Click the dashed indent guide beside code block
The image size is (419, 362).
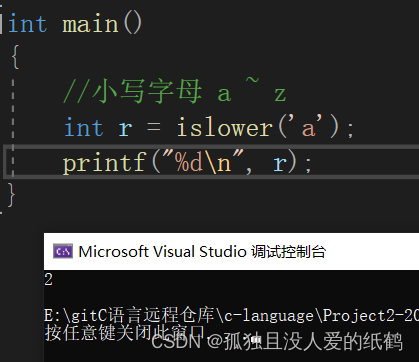[13, 127]
